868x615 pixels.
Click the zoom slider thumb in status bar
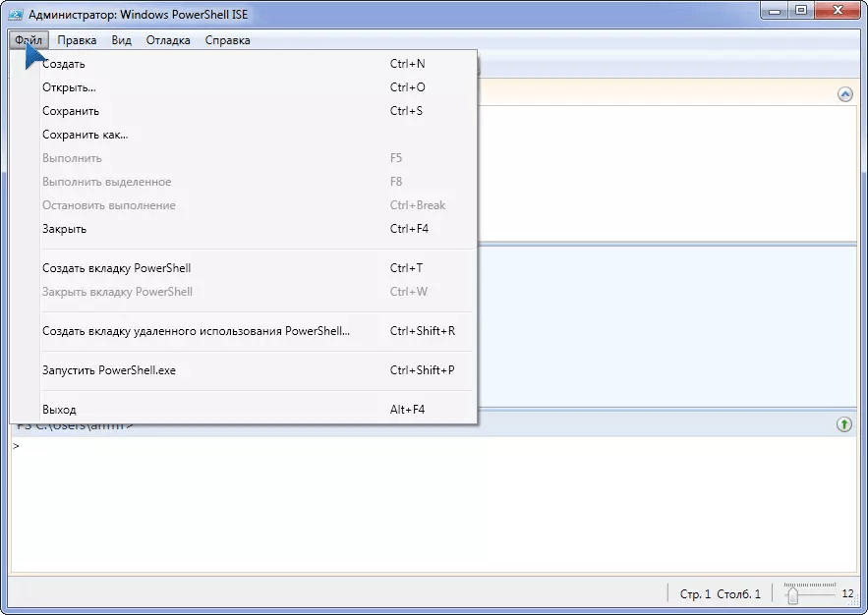(792, 594)
